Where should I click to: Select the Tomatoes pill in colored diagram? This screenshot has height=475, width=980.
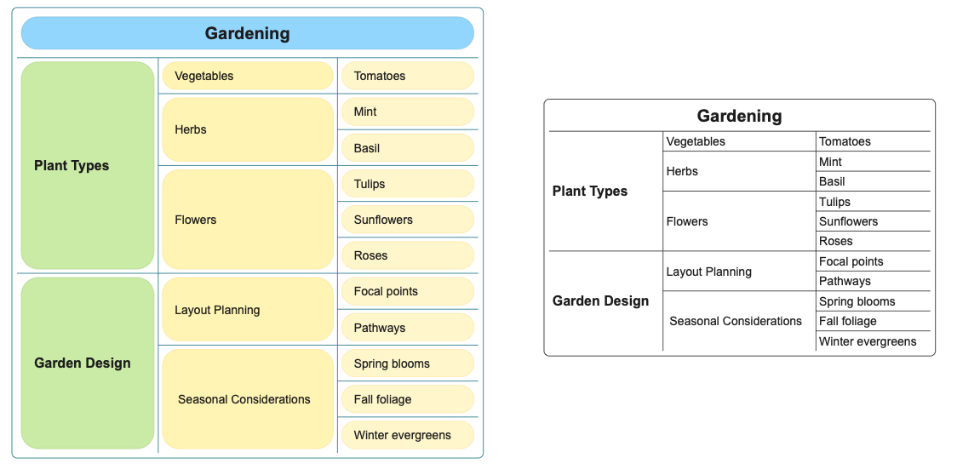coord(408,76)
